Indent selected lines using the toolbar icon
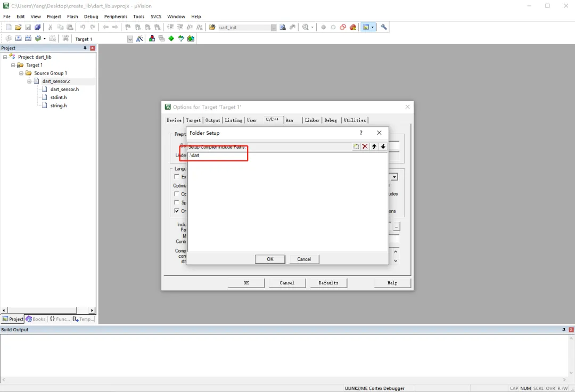 [x=170, y=27]
